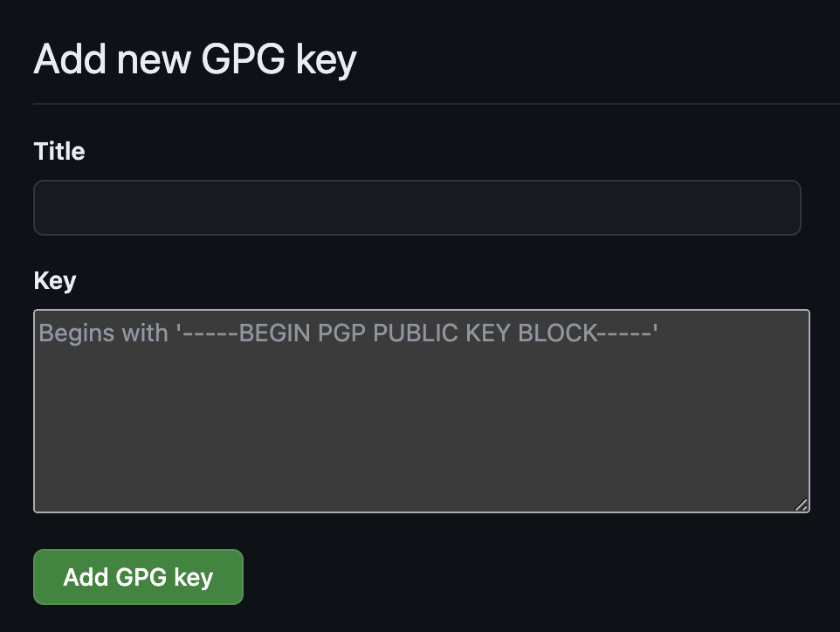Click the BEGIN PGP PUBLIC KEY placeholder text
The width and height of the screenshot is (840, 632).
[x=445, y=333]
